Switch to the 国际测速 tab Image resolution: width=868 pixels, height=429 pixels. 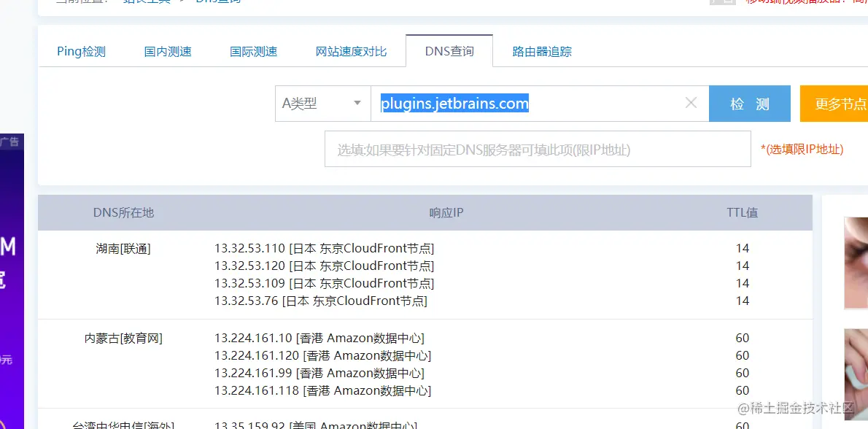254,52
